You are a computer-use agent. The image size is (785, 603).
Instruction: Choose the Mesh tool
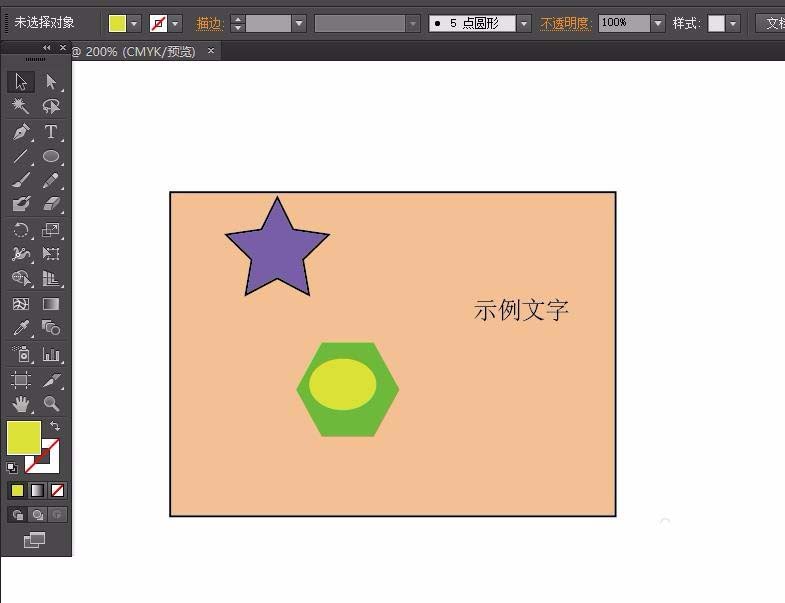click(21, 304)
